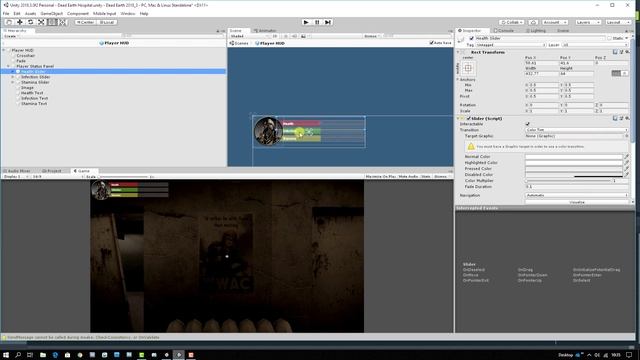The height and width of the screenshot is (360, 640).
Task: Toggle the Auto Save checkbox
Action: tap(431, 43)
